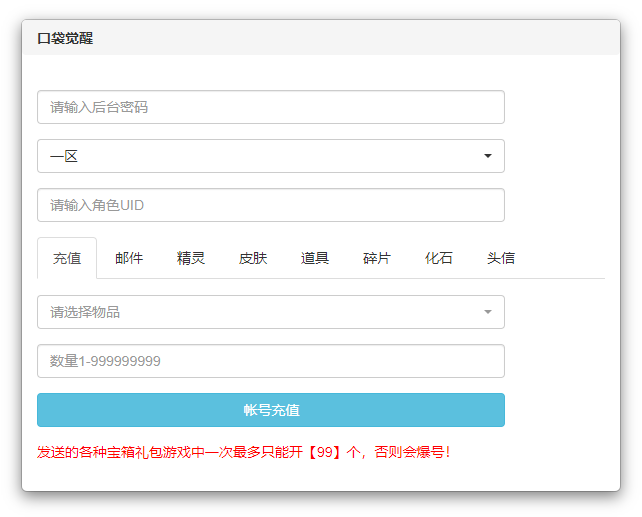Switch to the 邮件 tab

(129, 258)
